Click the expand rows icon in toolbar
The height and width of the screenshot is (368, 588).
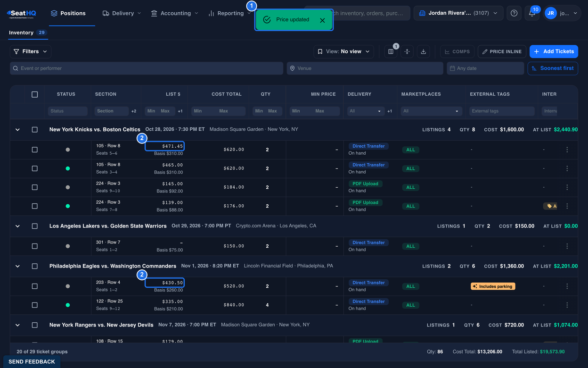coord(407,51)
